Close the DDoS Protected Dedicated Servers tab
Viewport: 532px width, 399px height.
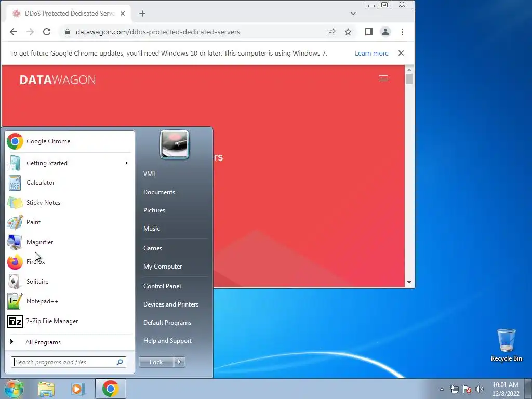pos(123,14)
